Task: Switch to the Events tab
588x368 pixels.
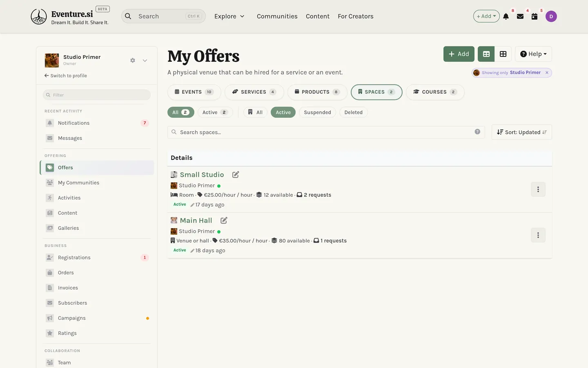Action: [194, 92]
